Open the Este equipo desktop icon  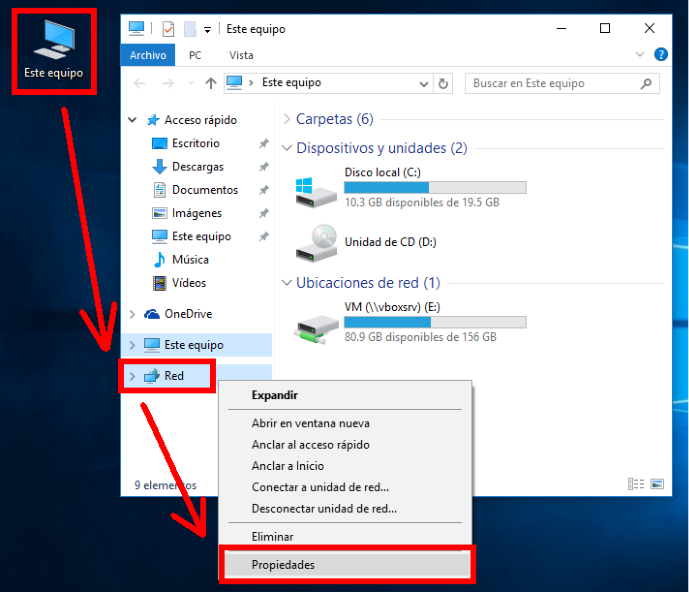[x=54, y=49]
